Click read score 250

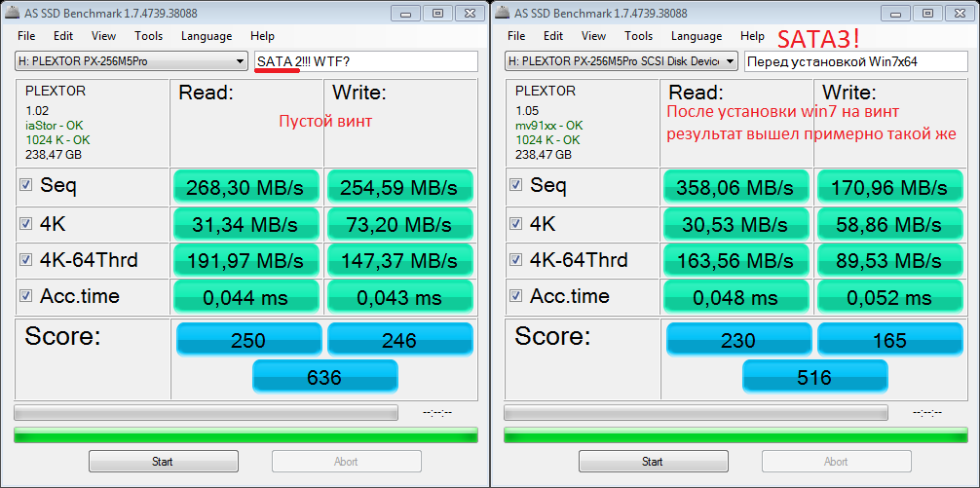(248, 339)
